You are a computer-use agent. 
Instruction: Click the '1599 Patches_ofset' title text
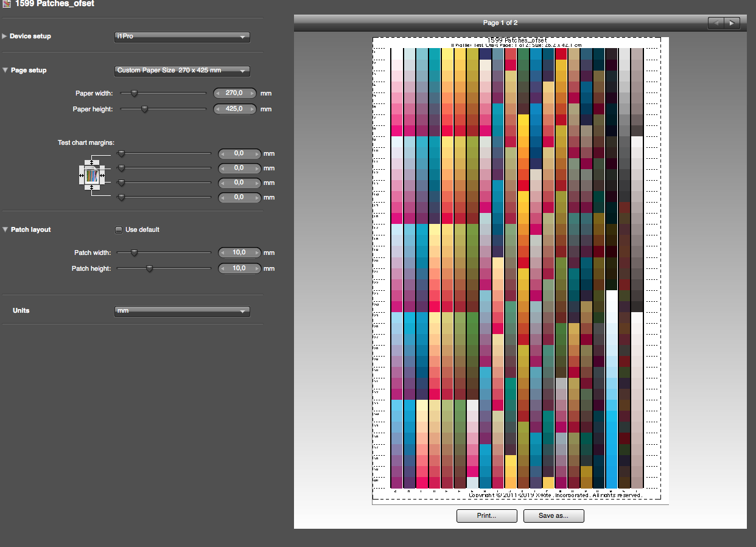pos(55,4)
